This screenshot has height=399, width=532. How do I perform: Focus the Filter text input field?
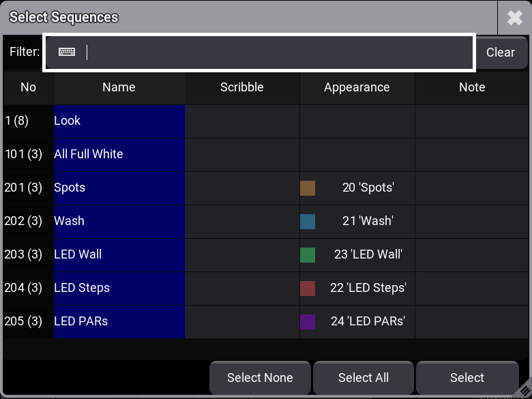tap(273, 52)
